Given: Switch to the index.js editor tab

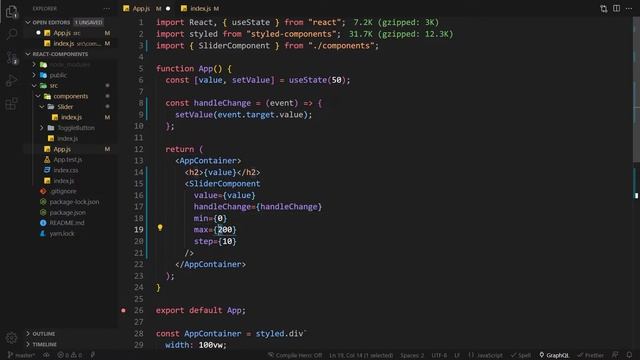Looking at the screenshot, I should [x=200, y=9].
